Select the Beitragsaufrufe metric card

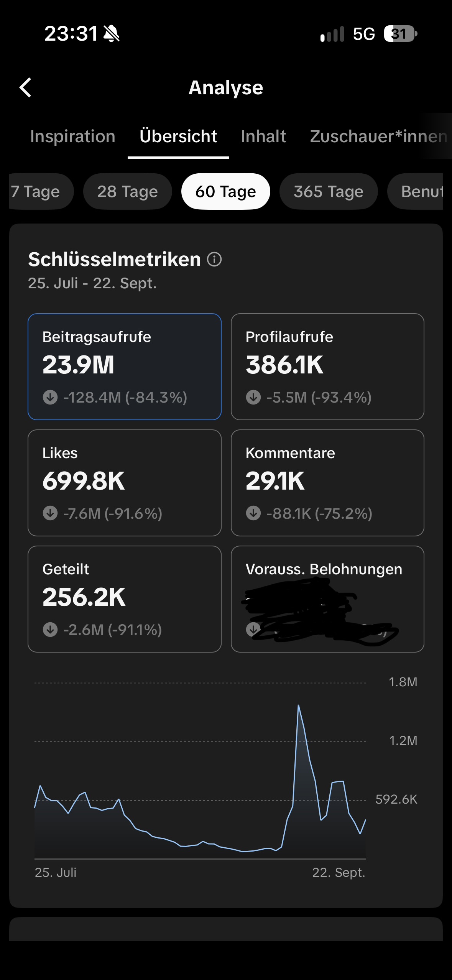pyautogui.click(x=125, y=367)
